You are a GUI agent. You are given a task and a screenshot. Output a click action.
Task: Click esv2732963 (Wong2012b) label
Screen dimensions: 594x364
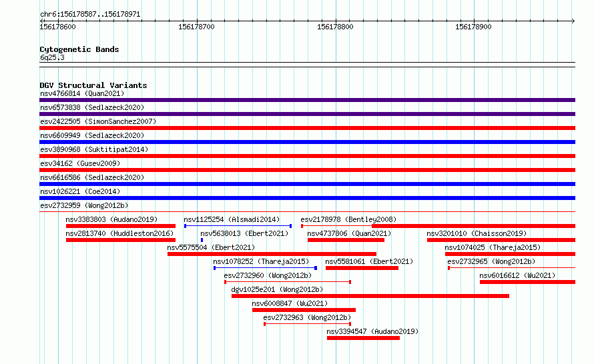307,317
